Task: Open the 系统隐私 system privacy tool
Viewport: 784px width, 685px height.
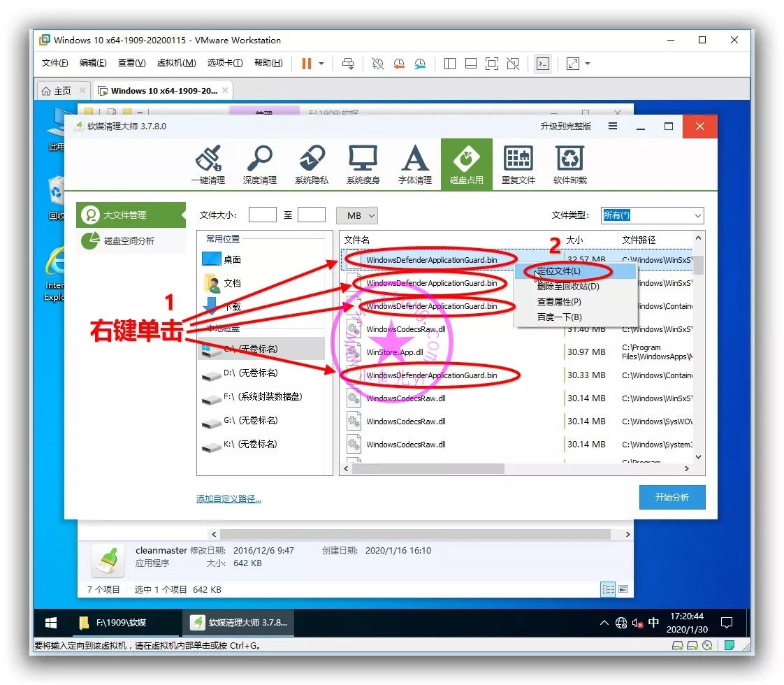Action: pos(311,164)
